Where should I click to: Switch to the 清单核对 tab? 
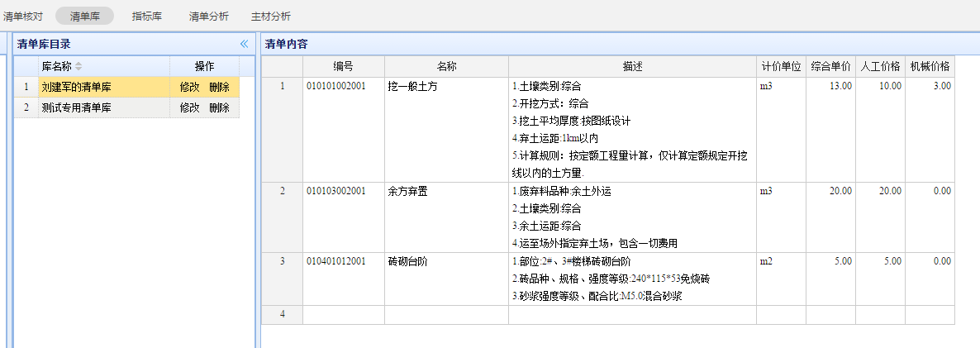pyautogui.click(x=23, y=16)
